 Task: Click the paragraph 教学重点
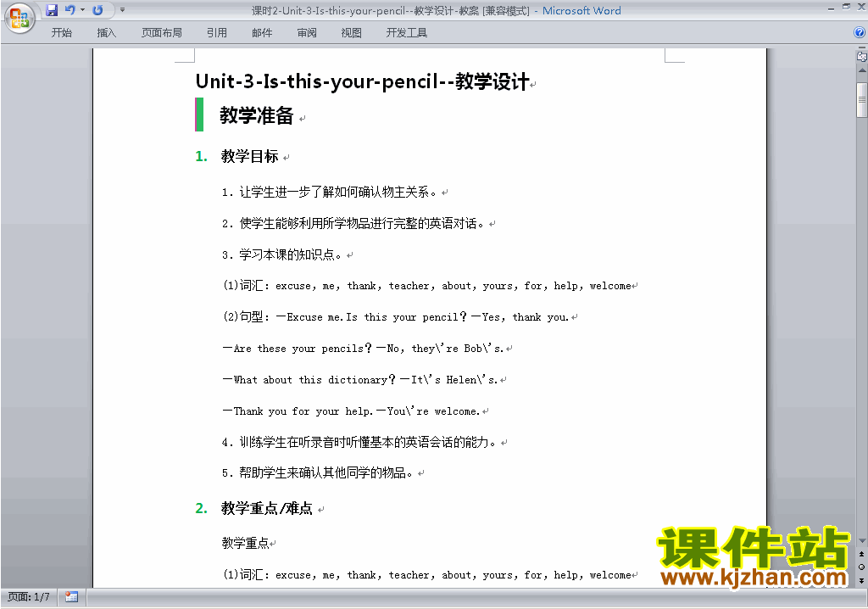tap(245, 543)
